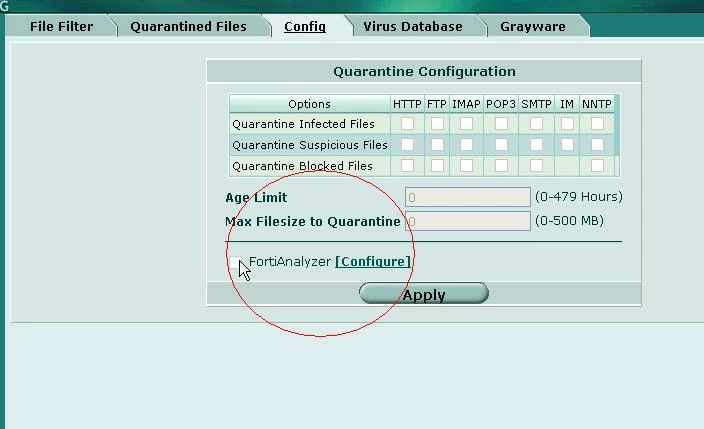The width and height of the screenshot is (704, 429).
Task: Click the Quarantine Infected Files row label
Action: pyautogui.click(x=303, y=124)
